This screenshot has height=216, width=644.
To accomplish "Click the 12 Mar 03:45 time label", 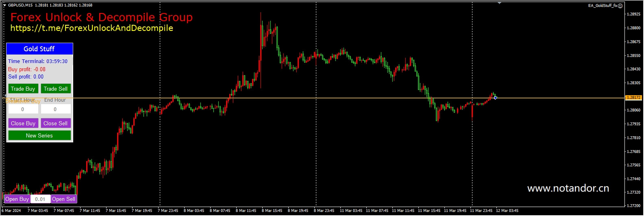I will coord(507,211).
